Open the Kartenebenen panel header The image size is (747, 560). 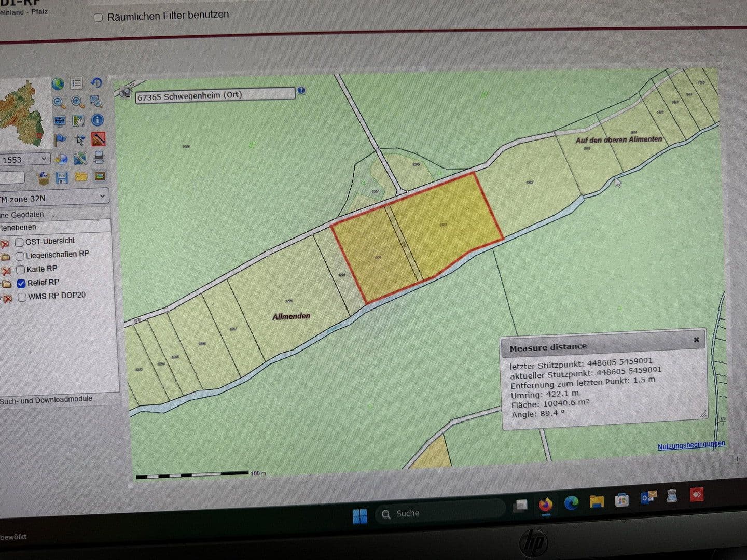pos(55,227)
